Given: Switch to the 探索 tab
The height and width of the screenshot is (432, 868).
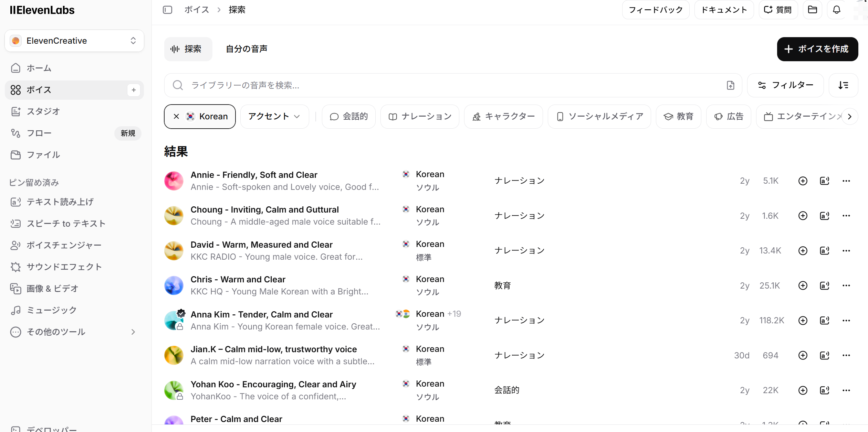Looking at the screenshot, I should coord(188,49).
